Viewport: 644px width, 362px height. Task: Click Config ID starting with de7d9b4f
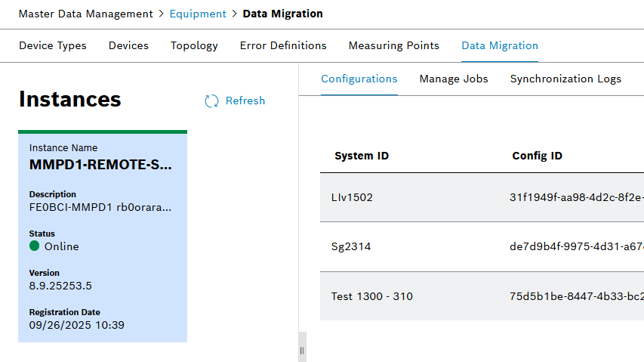pyautogui.click(x=577, y=246)
